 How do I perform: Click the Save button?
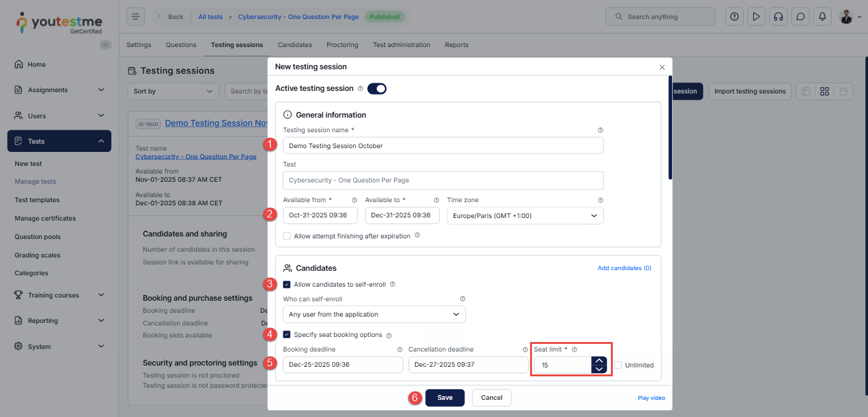[x=445, y=398]
